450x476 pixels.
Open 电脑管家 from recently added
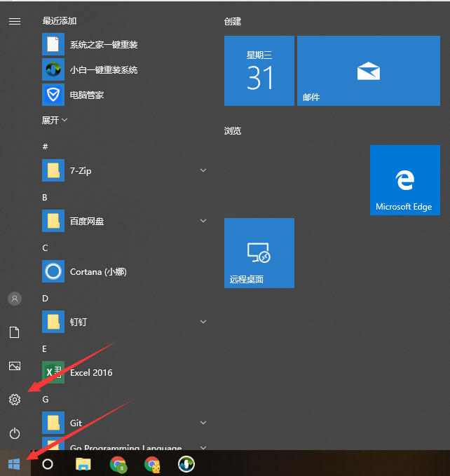click(x=86, y=95)
